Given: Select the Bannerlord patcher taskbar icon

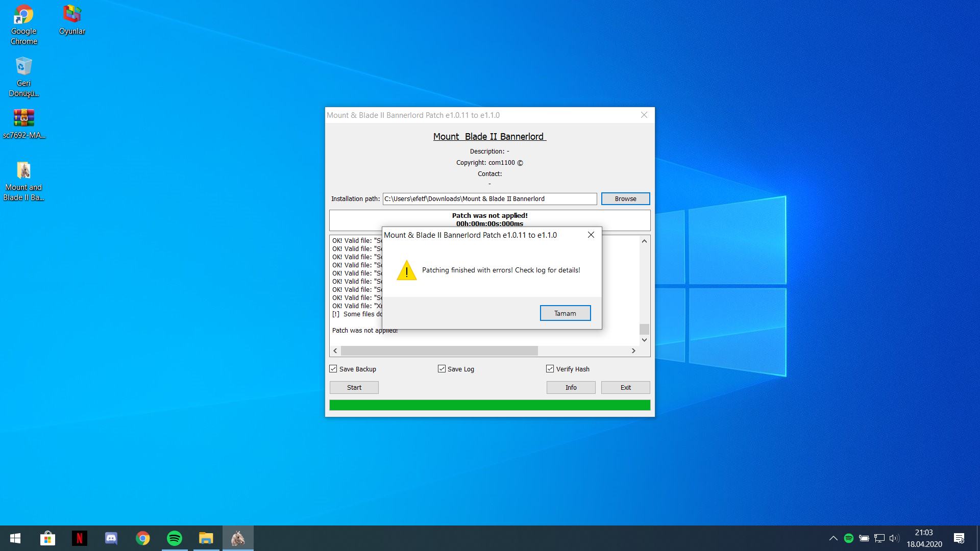Looking at the screenshot, I should click(x=238, y=538).
